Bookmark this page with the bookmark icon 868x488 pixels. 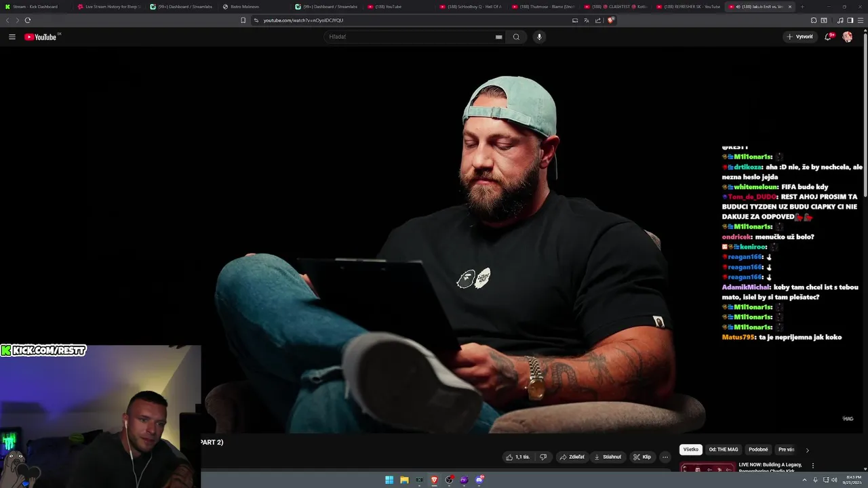(x=243, y=20)
